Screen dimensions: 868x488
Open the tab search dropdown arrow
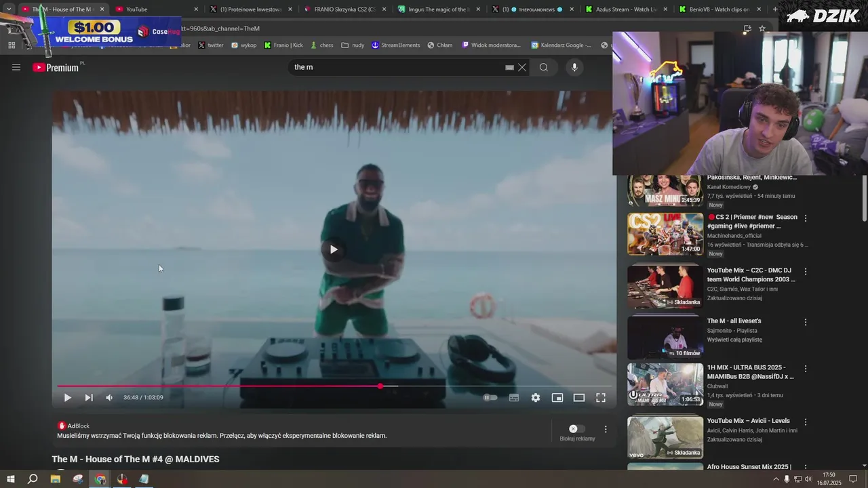(x=9, y=9)
